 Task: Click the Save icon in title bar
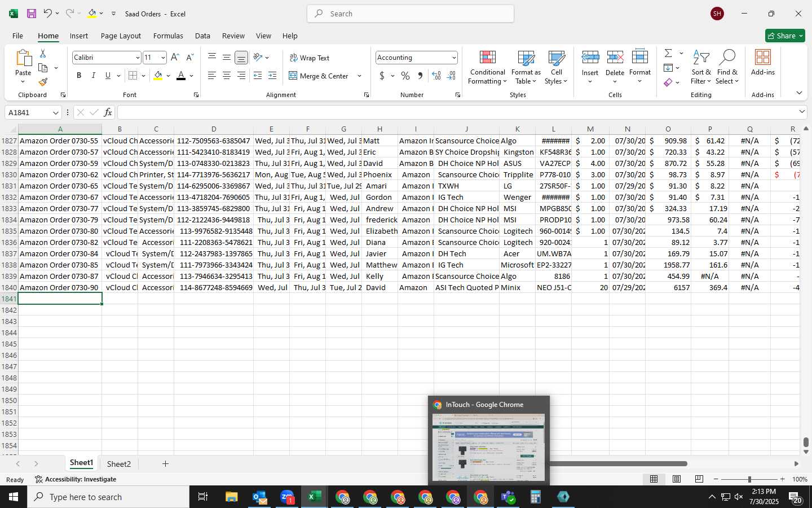32,14
